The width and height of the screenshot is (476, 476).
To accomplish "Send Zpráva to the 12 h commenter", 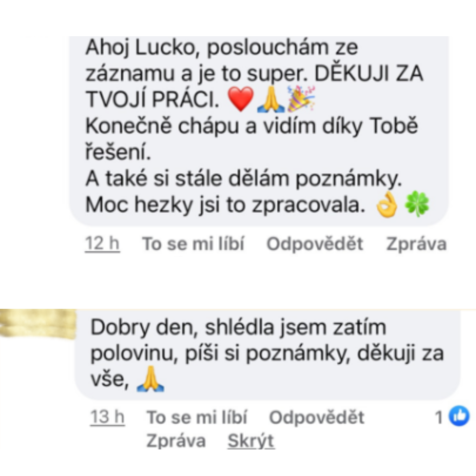I will click(416, 244).
